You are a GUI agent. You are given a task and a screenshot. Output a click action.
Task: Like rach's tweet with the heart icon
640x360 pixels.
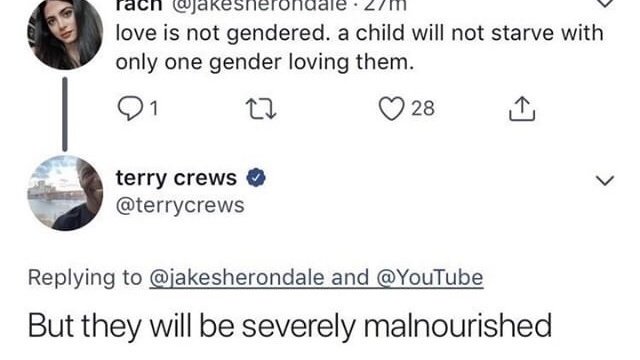coord(392,109)
